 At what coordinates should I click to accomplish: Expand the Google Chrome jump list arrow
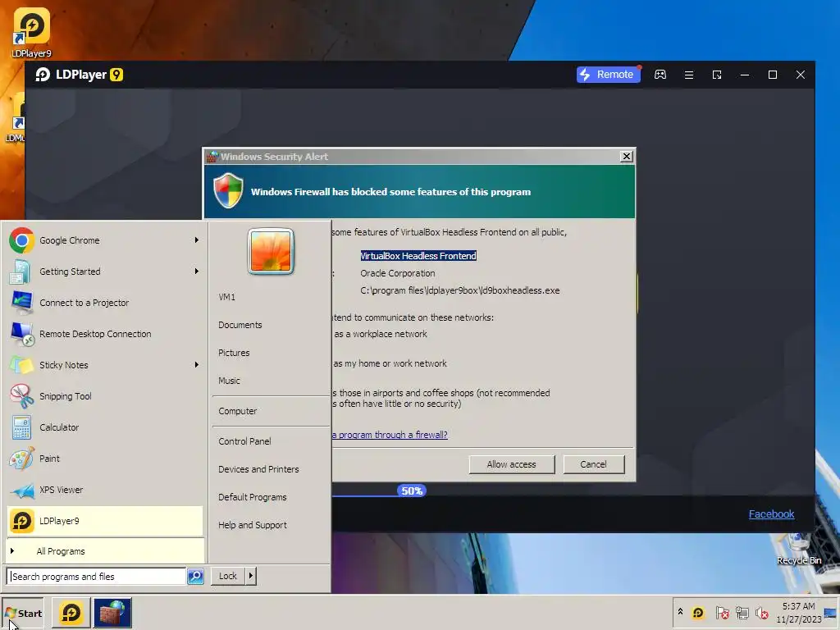(x=197, y=240)
